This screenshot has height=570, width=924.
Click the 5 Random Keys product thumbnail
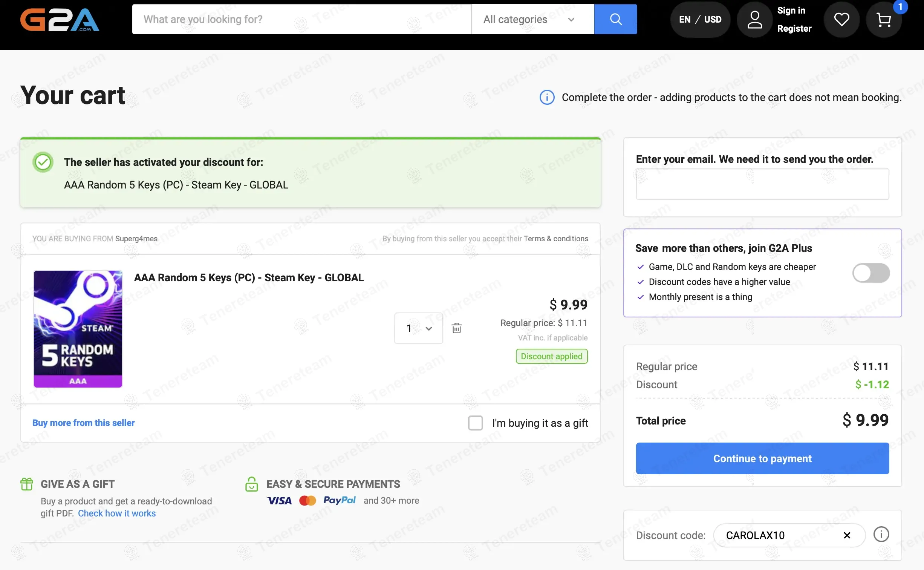coord(78,329)
